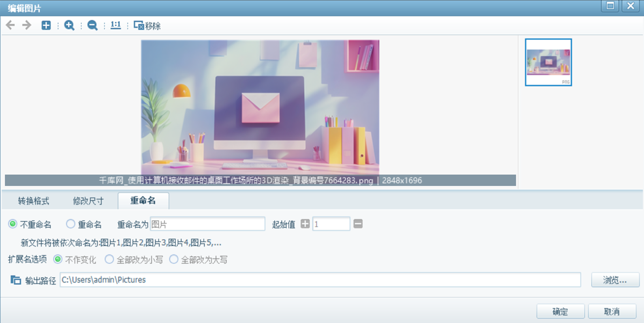Switch to the 转换格式 tab
The height and width of the screenshot is (323, 644).
[33, 201]
